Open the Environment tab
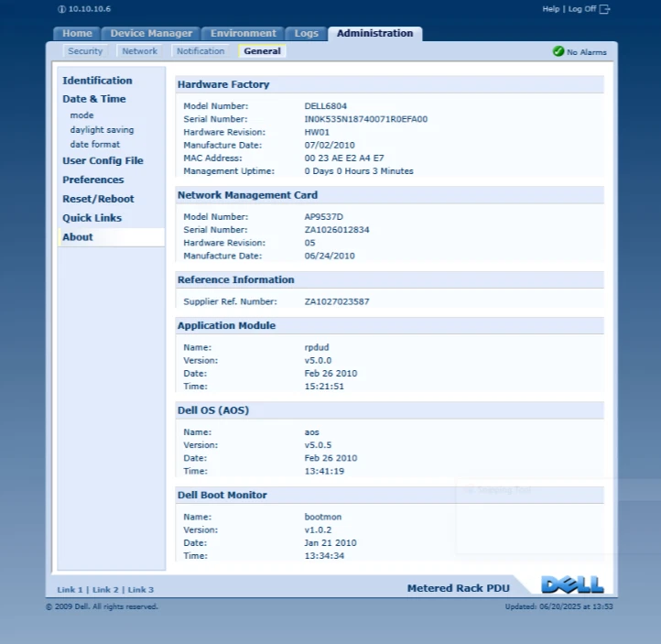Image resolution: width=661 pixels, height=644 pixels. (244, 33)
